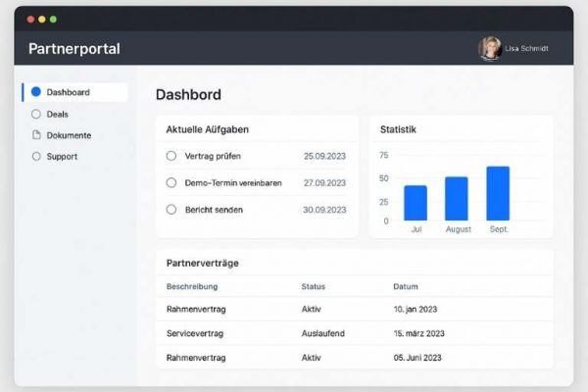Select the Support menu entry
The width and height of the screenshot is (588, 392).
[62, 156]
